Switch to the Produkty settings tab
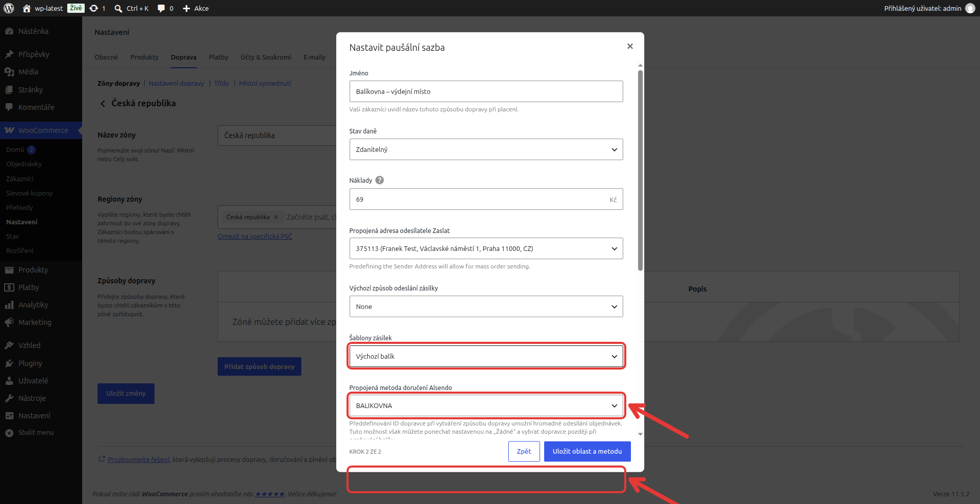 pyautogui.click(x=144, y=57)
